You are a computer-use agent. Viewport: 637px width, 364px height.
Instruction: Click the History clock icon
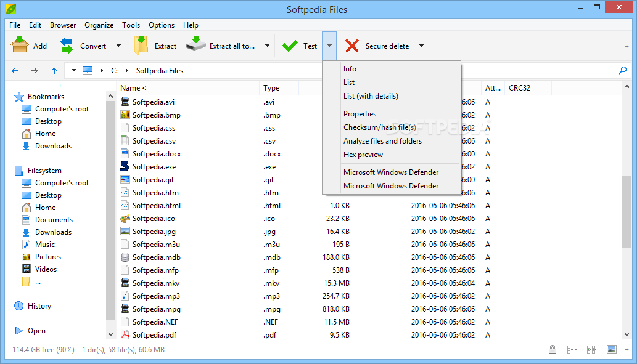[18, 306]
